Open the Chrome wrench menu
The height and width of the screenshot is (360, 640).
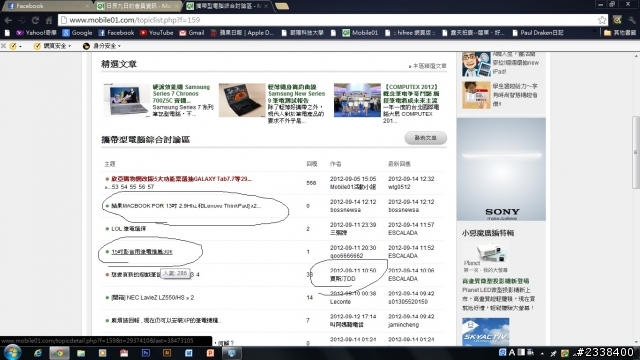point(632,20)
